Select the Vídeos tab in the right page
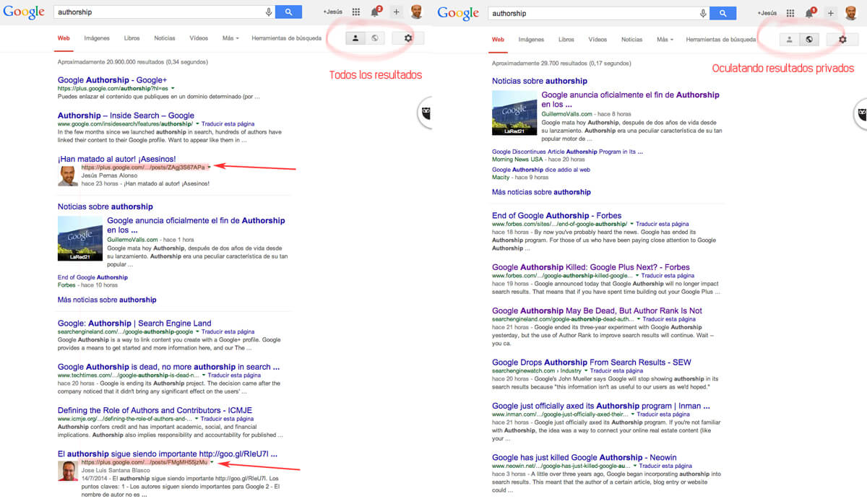This screenshot has height=504, width=867. pos(598,40)
